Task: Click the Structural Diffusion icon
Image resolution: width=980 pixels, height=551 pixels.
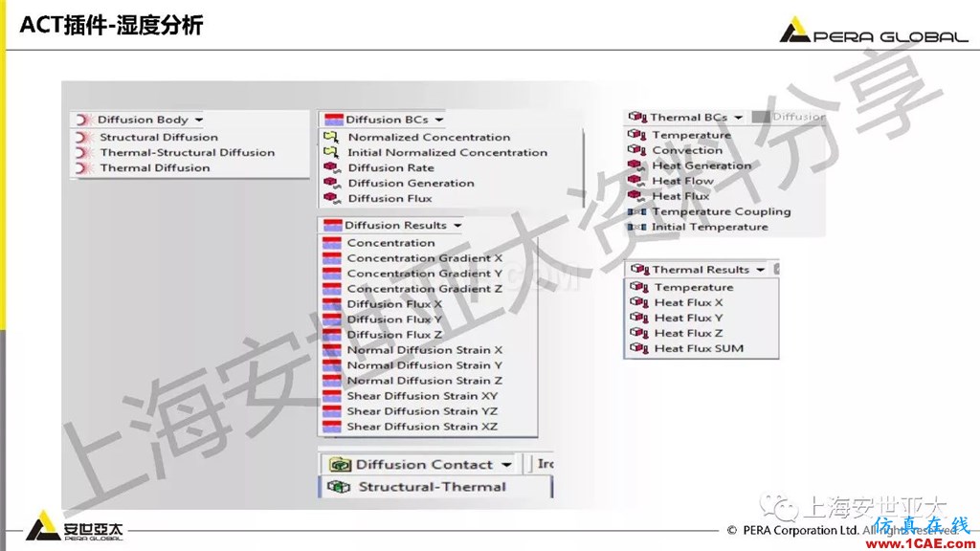Action: (x=83, y=137)
